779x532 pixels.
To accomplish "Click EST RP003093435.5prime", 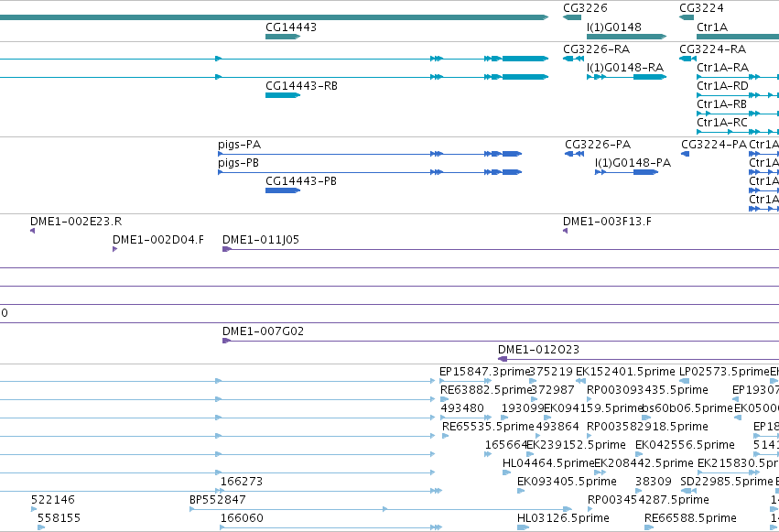I will 590,399.
